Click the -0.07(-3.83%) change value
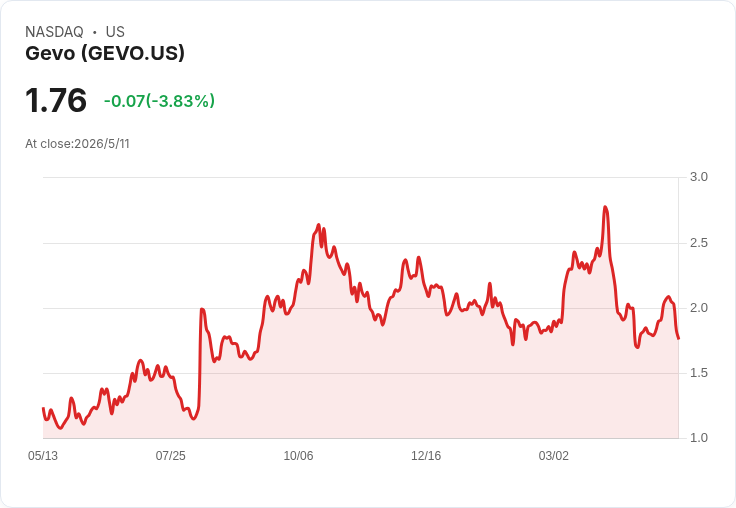The height and width of the screenshot is (508, 736). pos(159,100)
